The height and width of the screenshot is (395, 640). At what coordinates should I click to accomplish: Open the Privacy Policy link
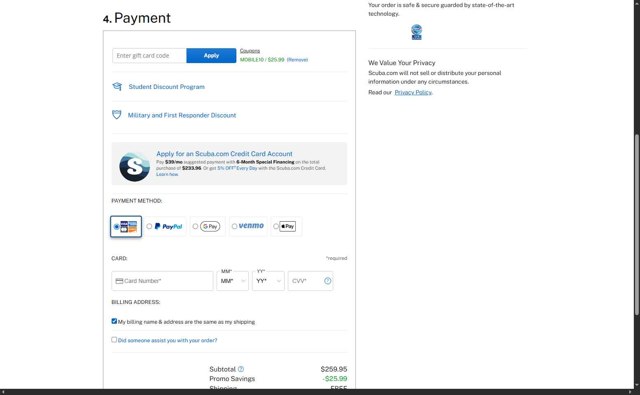point(413,92)
